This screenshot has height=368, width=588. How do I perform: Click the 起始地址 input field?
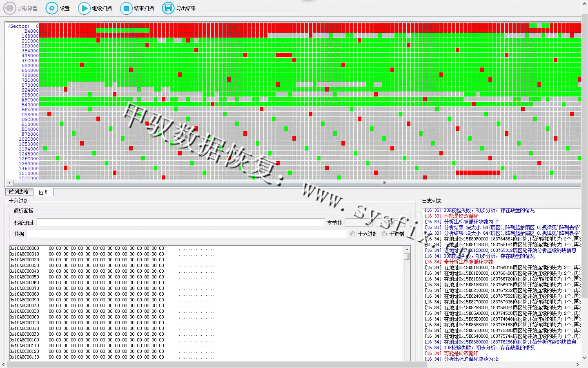click(x=180, y=223)
